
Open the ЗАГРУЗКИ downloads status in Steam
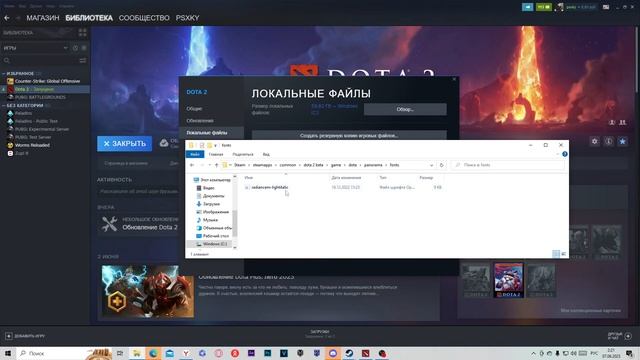tap(320, 334)
